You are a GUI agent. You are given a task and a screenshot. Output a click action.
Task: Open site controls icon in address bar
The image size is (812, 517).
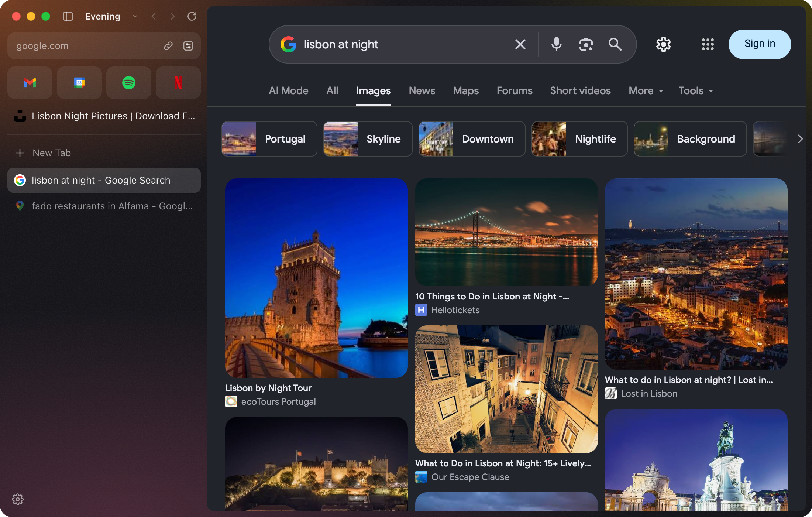188,46
